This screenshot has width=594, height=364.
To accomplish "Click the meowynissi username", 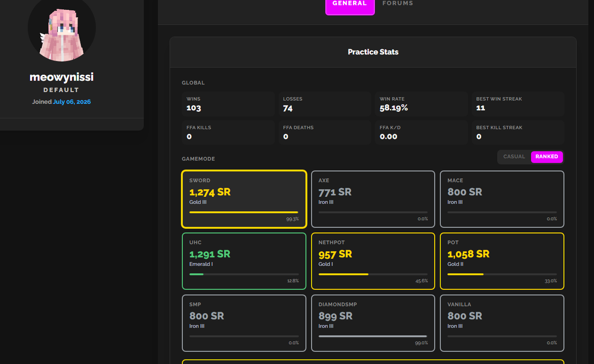I will (61, 77).
